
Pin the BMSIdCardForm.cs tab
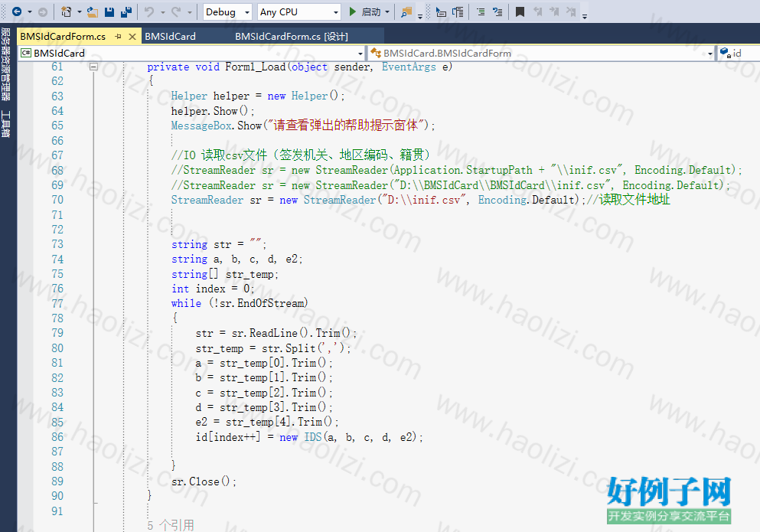click(119, 37)
